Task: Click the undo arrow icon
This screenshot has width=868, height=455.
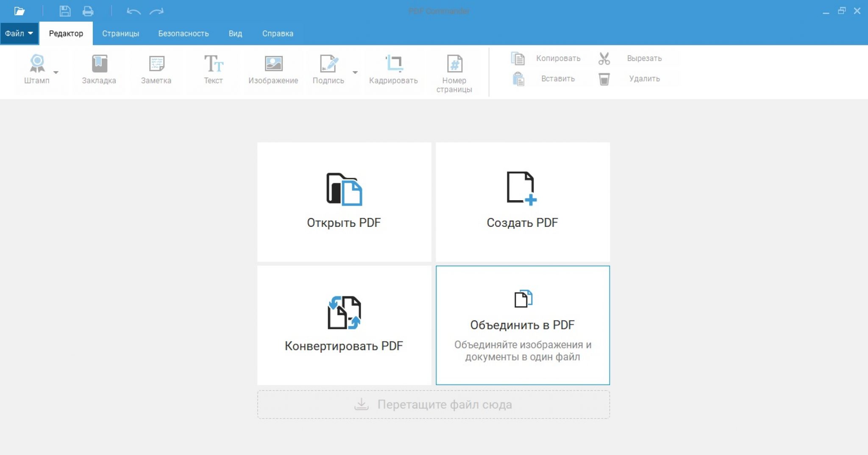Action: 134,11
